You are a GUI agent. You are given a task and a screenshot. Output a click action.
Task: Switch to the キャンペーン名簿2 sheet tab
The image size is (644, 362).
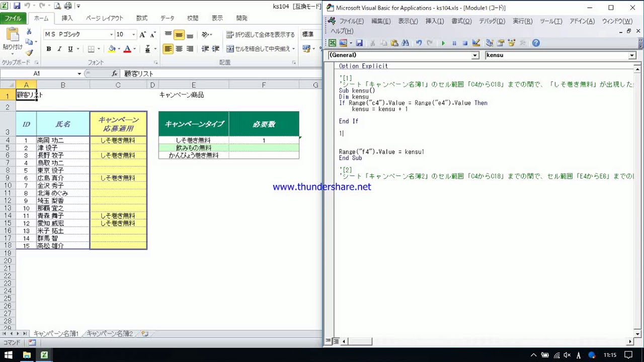[x=110, y=333]
